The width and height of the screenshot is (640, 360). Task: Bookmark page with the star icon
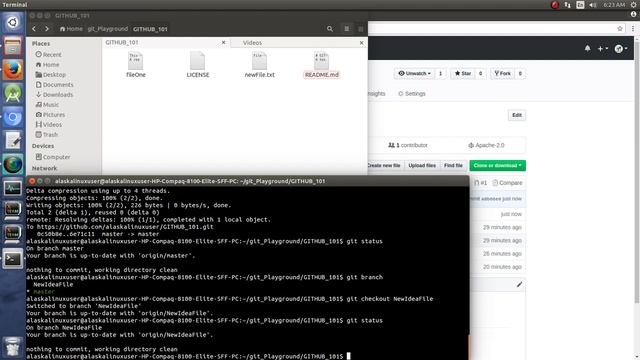[620, 29]
